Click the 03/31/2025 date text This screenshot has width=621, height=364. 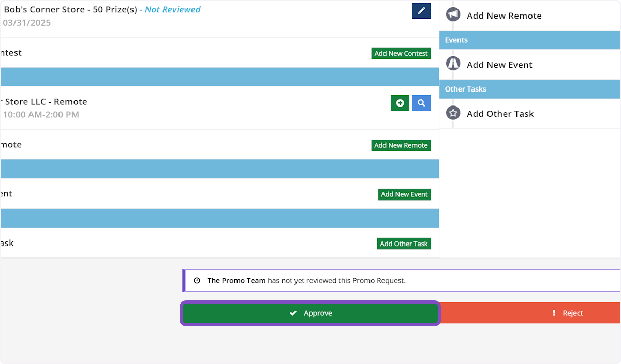pyautogui.click(x=27, y=23)
